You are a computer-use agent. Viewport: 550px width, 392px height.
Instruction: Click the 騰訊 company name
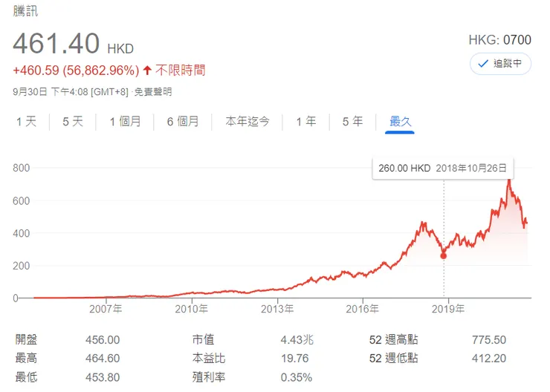[x=25, y=10]
